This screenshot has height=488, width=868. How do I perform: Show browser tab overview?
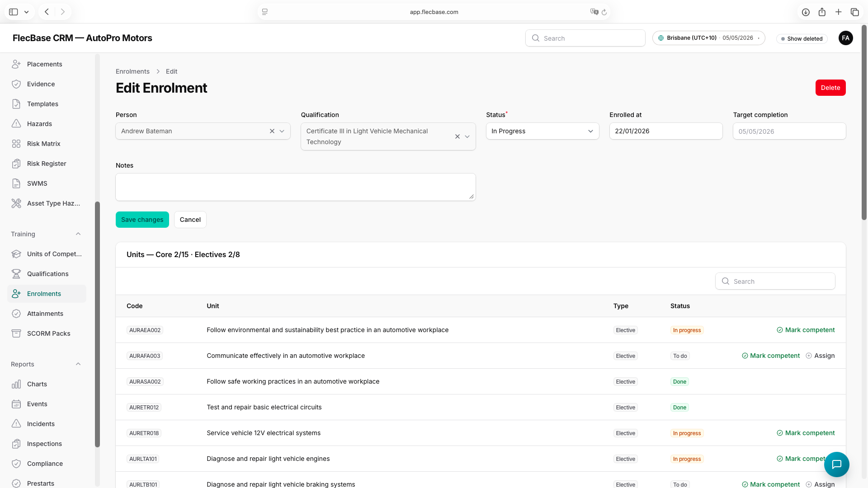(854, 12)
